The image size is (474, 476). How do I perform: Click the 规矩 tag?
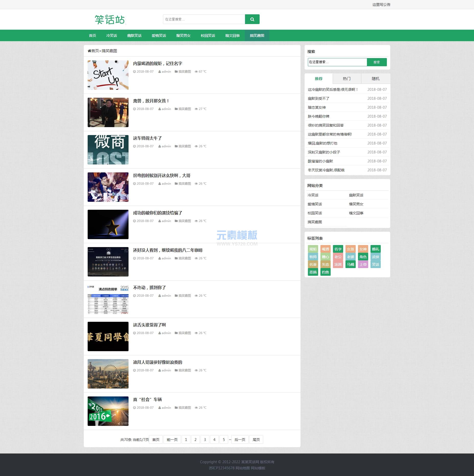click(x=313, y=249)
